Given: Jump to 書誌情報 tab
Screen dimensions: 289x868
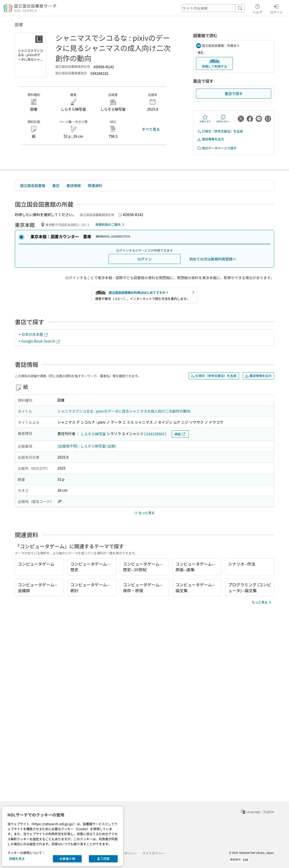Looking at the screenshot, I should 73,186.
